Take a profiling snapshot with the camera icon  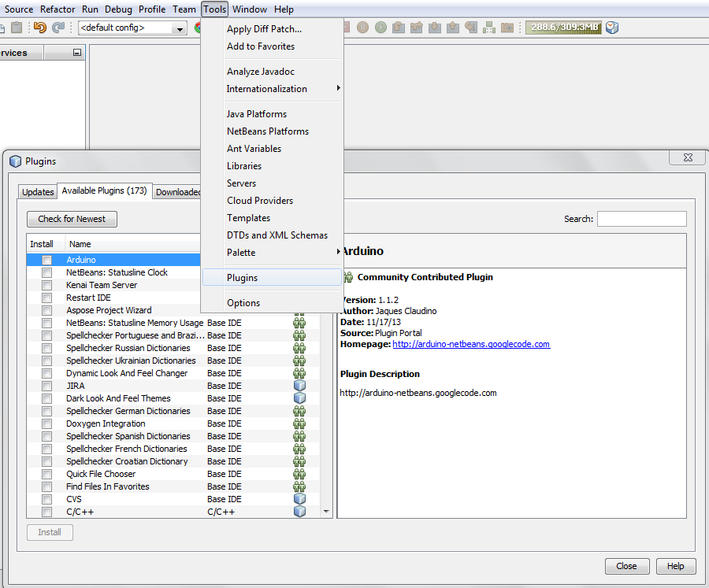[507, 28]
